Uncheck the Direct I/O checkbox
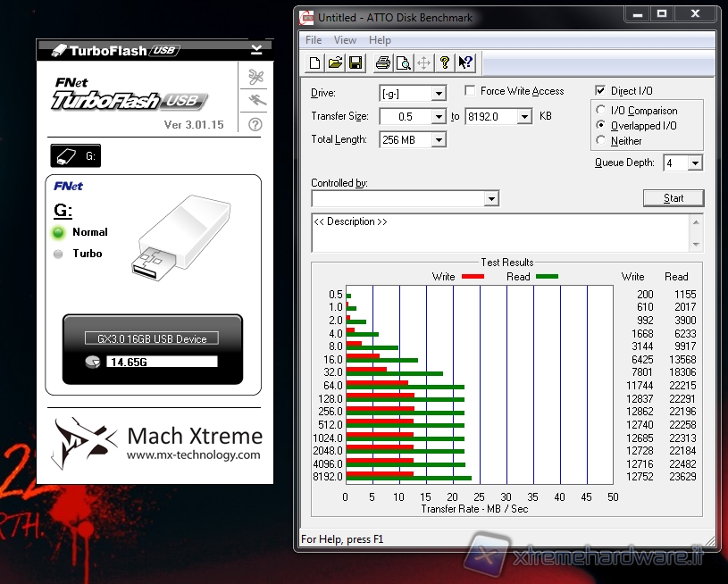Viewport: 728px width, 584px height. coord(601,91)
